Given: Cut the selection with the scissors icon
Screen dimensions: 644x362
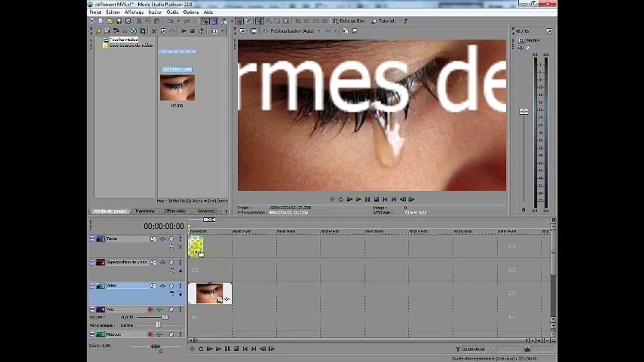Looking at the screenshot, I should 139,21.
